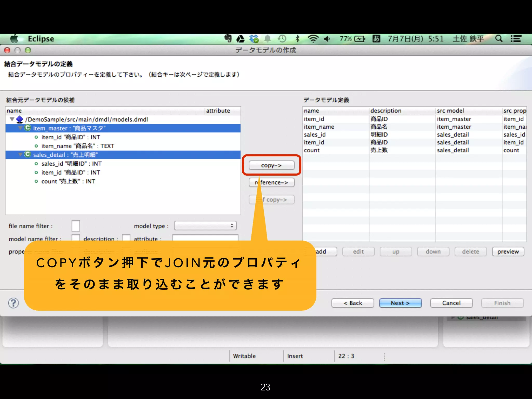This screenshot has height=399, width=532.
Task: Open the model type dropdown
Action: 205,225
